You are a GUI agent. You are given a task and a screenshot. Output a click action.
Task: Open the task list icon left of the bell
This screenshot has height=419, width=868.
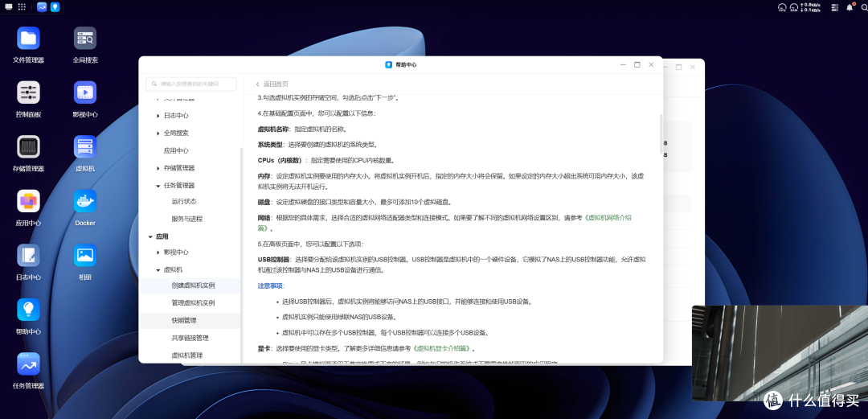tap(835, 7)
